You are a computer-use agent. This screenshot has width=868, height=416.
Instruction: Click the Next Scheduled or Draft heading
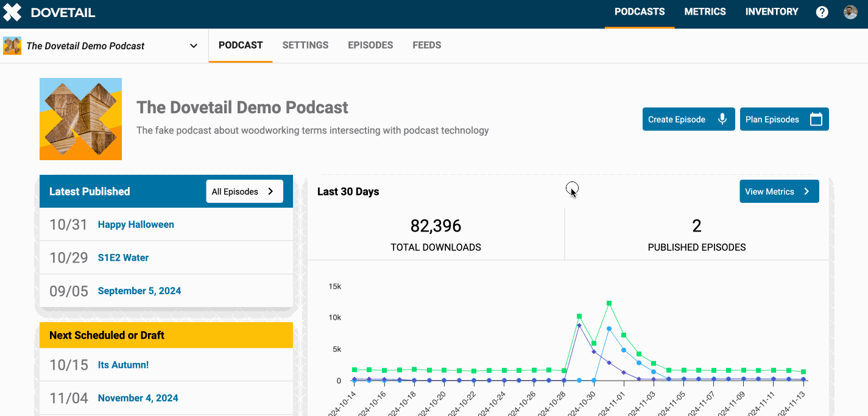point(107,335)
